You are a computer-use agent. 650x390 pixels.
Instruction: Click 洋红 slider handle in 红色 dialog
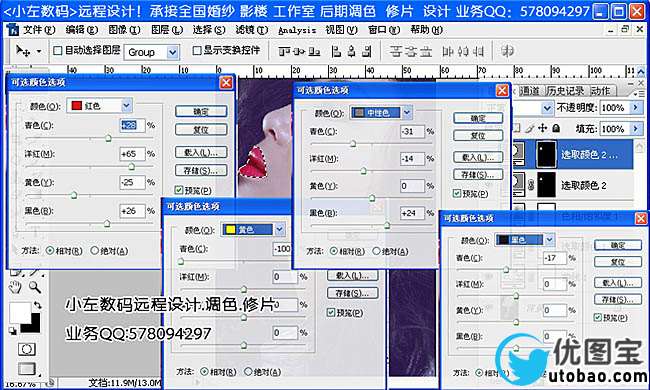point(131,166)
